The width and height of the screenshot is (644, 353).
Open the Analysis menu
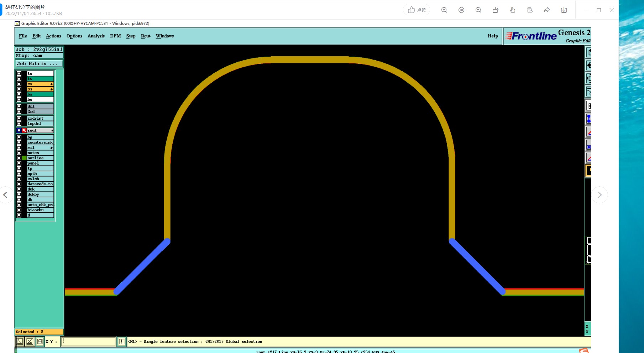click(96, 36)
